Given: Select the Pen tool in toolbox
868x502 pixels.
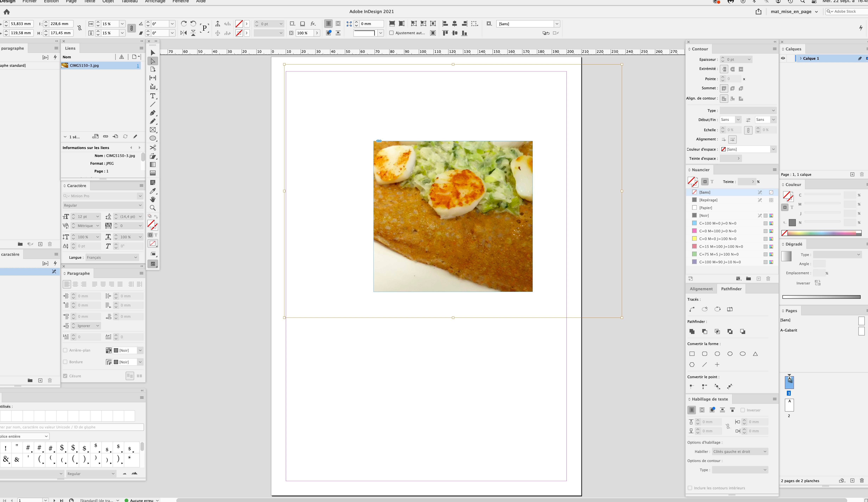Looking at the screenshot, I should coord(153,113).
